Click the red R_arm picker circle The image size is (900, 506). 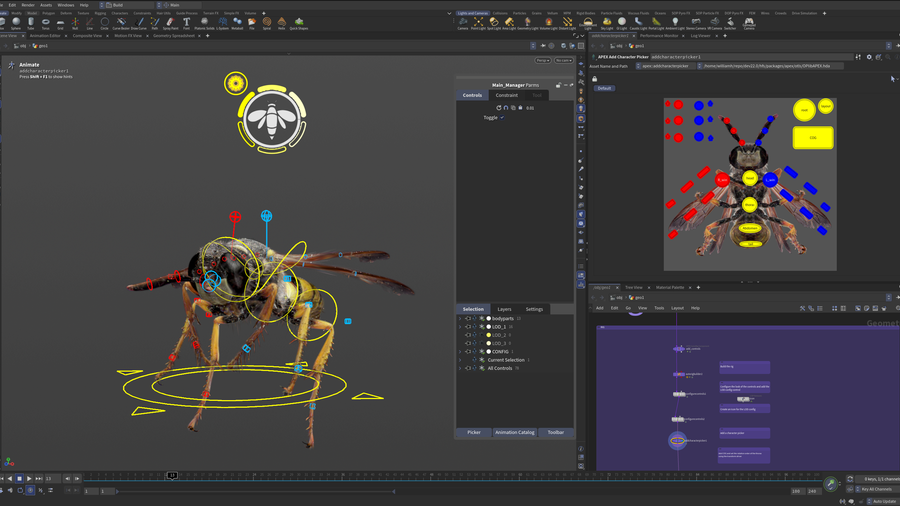point(722,180)
